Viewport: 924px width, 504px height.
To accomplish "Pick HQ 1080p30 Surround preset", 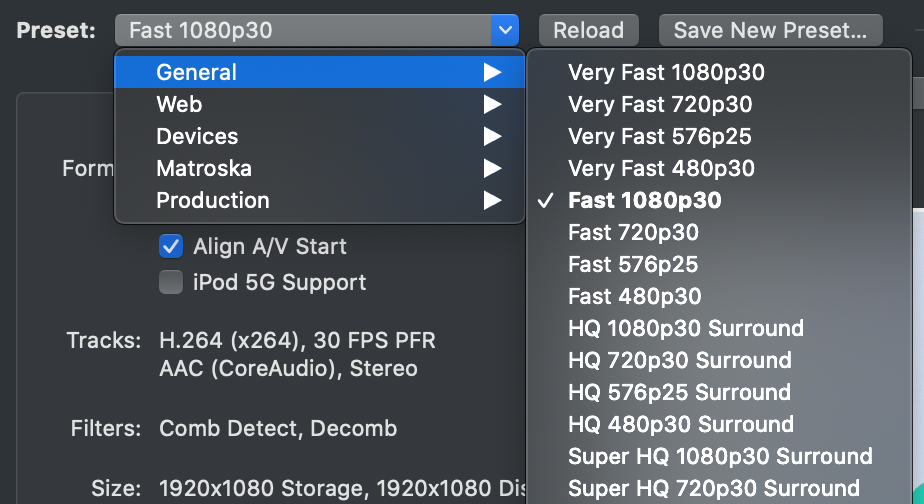I will pos(719,328).
